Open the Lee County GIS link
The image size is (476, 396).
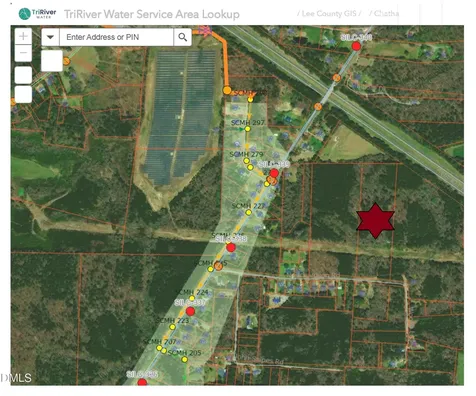tap(329, 14)
